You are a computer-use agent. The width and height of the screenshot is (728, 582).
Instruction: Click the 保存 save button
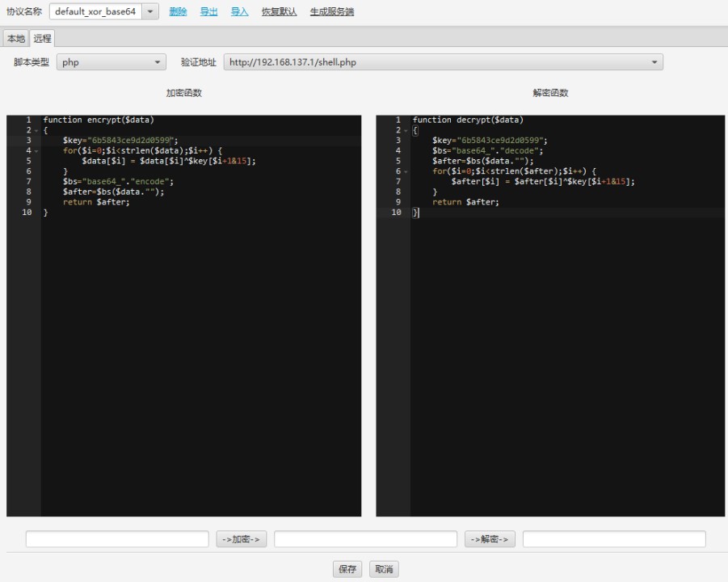tap(347, 569)
